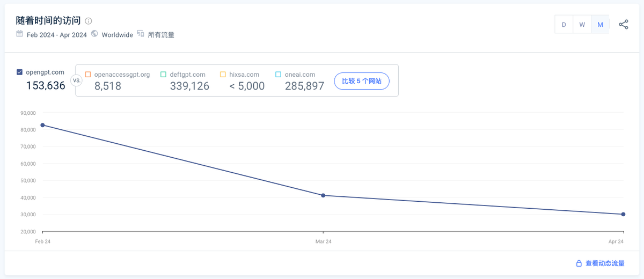Screen dimensions: 644x279
Task: Click the oneai.com value 285,897
Action: [x=304, y=86]
